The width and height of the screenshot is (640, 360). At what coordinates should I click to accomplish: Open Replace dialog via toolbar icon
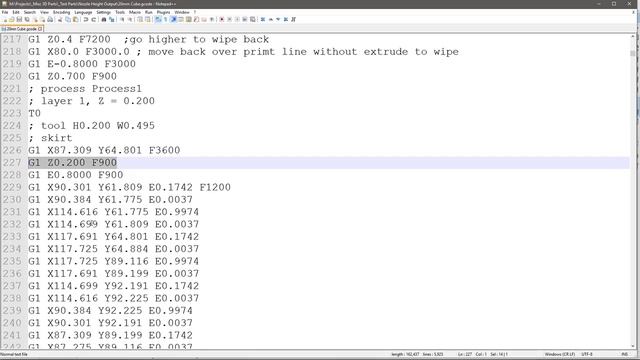pos(111,20)
